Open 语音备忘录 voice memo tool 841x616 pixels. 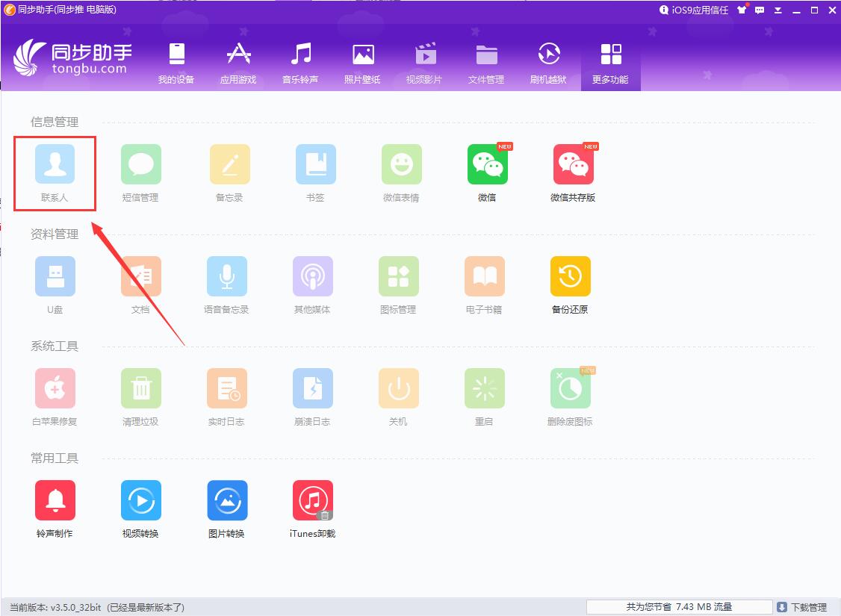(x=226, y=276)
